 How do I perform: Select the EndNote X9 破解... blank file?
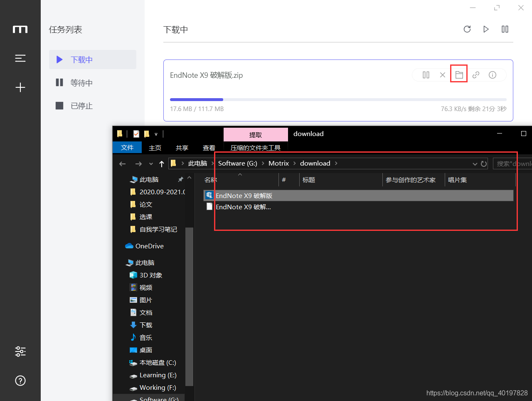pyautogui.click(x=243, y=207)
